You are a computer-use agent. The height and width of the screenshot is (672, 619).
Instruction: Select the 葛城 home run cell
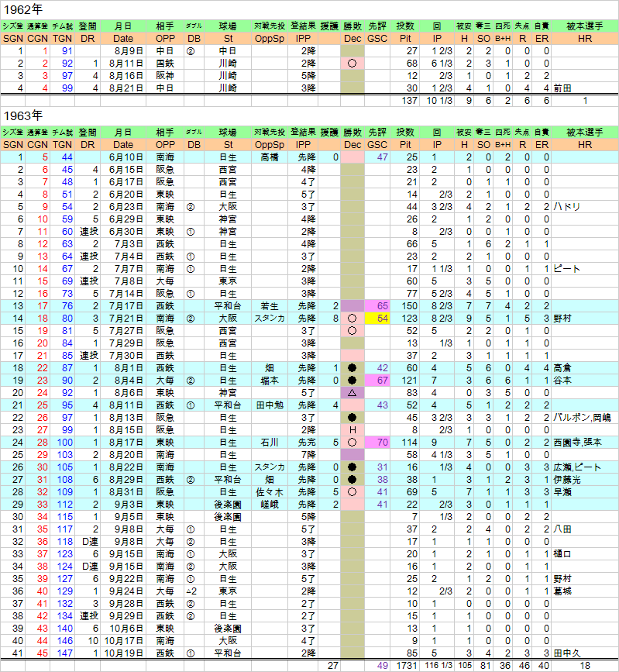tap(585, 591)
